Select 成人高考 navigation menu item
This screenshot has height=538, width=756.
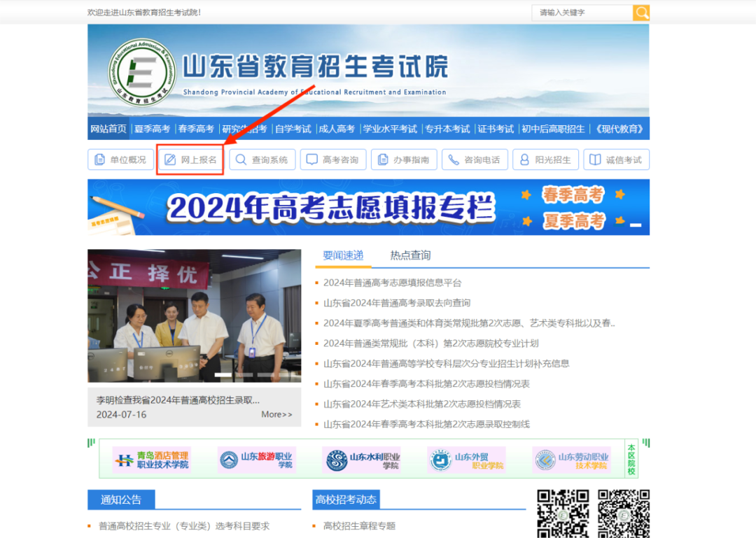(x=336, y=129)
